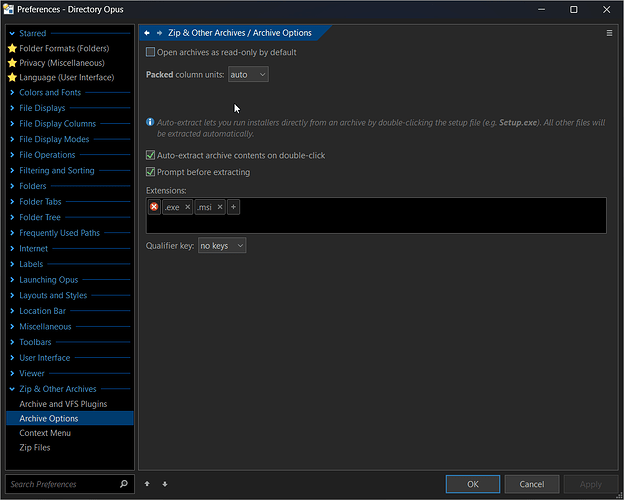Viewport: 624px width, 500px height.
Task: Uncheck Prompt before extracting
Action: click(x=150, y=172)
